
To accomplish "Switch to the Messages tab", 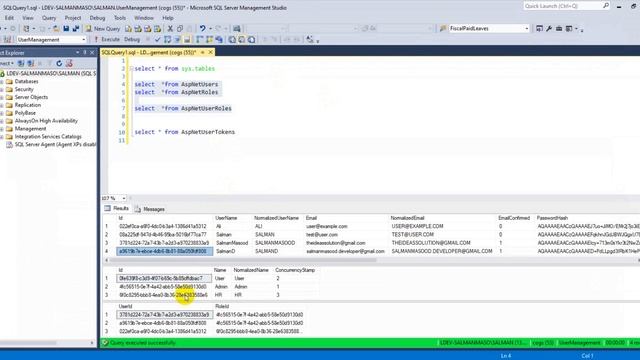I will pyautogui.click(x=150, y=209).
